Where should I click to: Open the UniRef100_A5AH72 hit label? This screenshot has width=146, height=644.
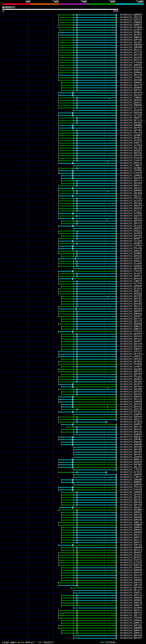[x=131, y=118]
